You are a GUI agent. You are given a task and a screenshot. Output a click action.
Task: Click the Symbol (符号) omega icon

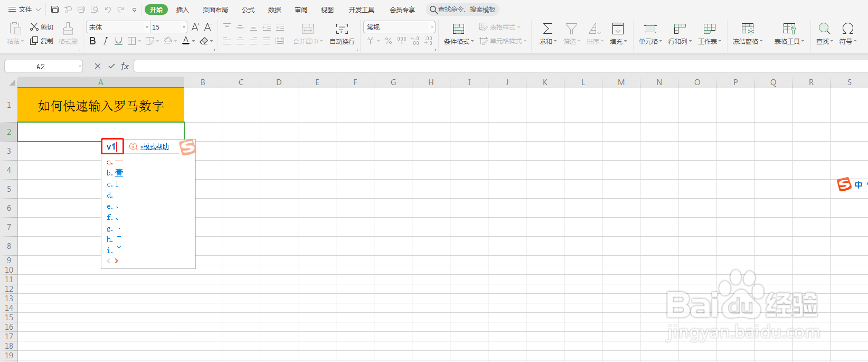tap(848, 29)
